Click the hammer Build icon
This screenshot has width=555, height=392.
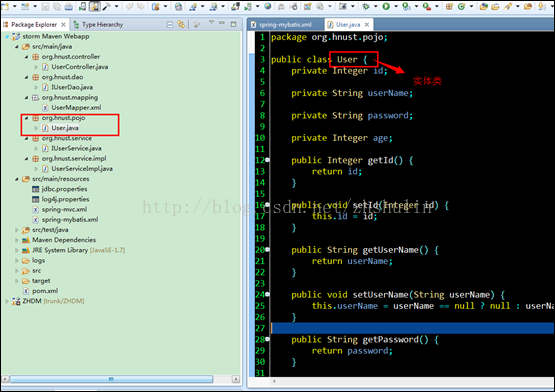tap(106, 6)
